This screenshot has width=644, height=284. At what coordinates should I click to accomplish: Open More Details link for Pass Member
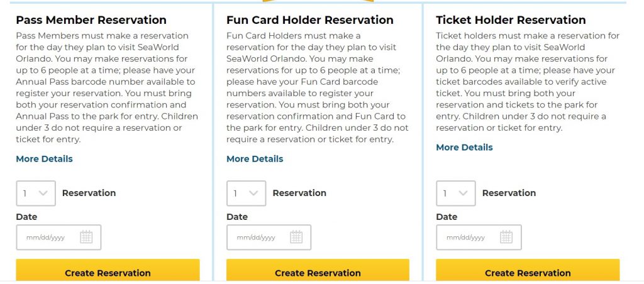45,159
